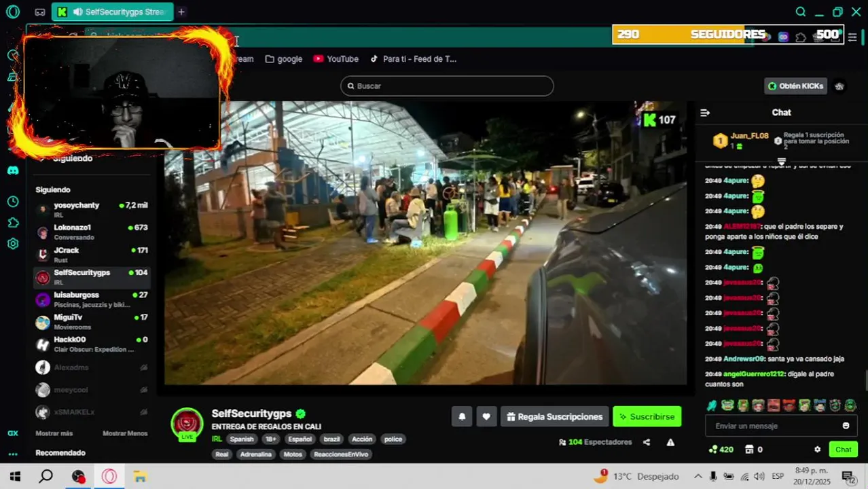The image size is (868, 489).
Task: Follow the channel with the heart button
Action: (486, 416)
